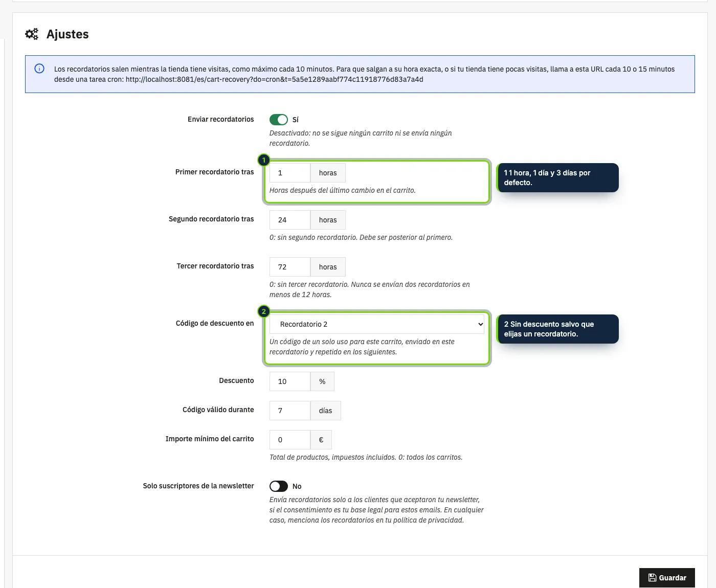Click the Ajustes section heading
The width and height of the screenshot is (716, 588).
click(68, 34)
